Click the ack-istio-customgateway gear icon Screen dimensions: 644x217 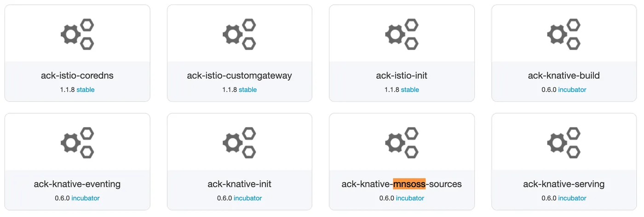(x=239, y=34)
